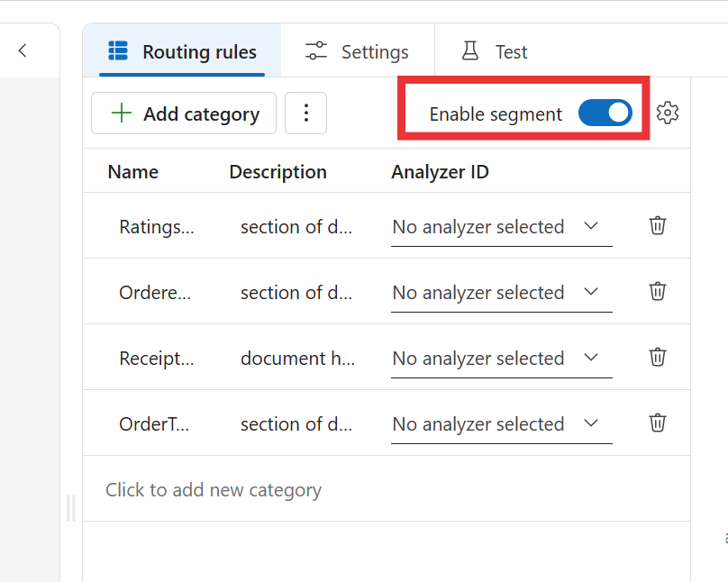Delete the Ratings category row

(658, 225)
